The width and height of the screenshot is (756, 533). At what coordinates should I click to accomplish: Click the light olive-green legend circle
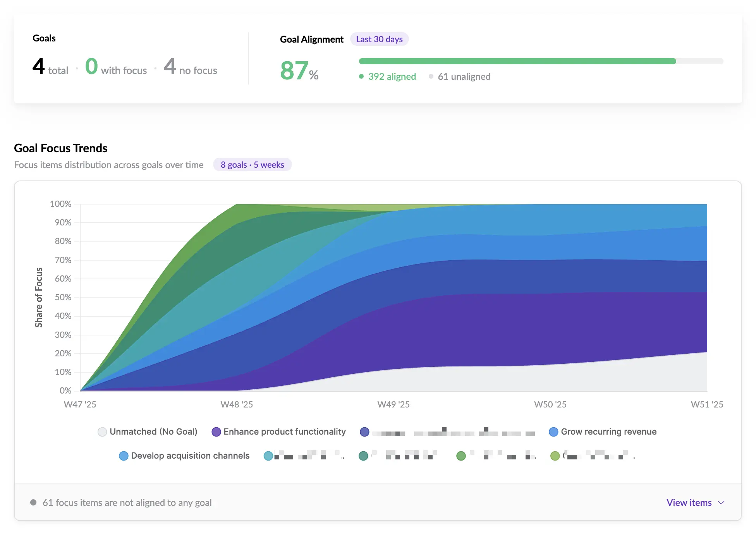pos(555,456)
